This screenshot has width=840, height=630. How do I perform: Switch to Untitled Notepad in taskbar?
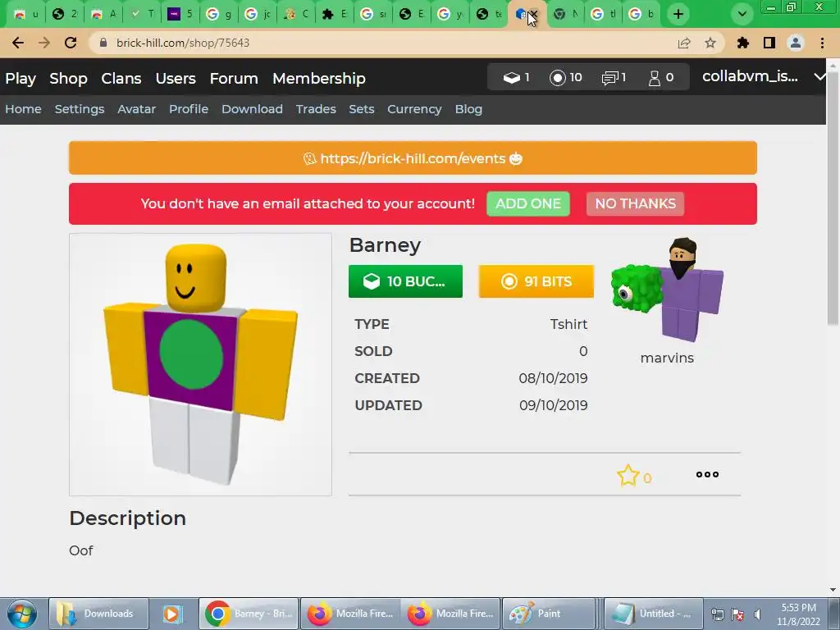pyautogui.click(x=654, y=614)
